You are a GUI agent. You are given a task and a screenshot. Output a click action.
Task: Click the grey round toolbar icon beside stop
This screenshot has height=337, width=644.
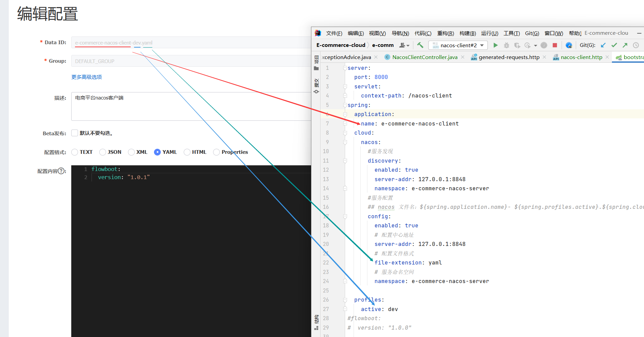(x=544, y=45)
